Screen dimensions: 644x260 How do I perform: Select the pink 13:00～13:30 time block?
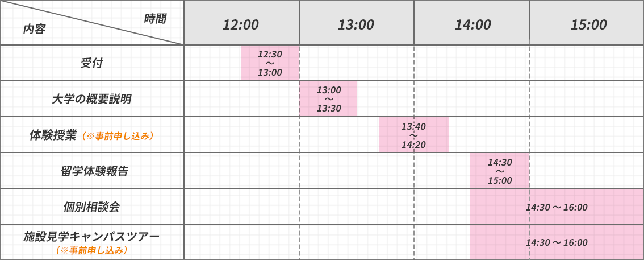(329, 99)
